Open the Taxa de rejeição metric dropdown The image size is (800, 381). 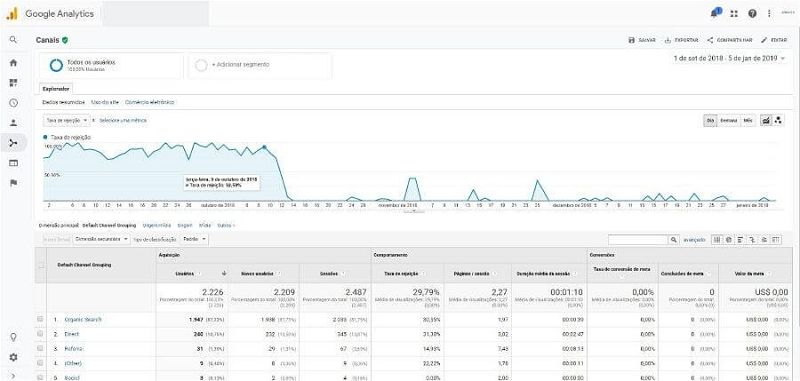point(66,120)
